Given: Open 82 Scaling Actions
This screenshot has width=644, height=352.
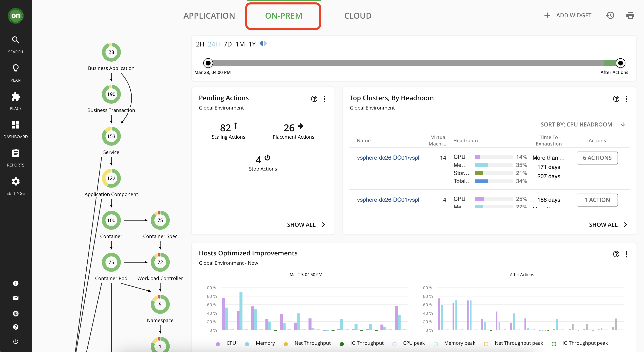Looking at the screenshot, I should coord(228,131).
